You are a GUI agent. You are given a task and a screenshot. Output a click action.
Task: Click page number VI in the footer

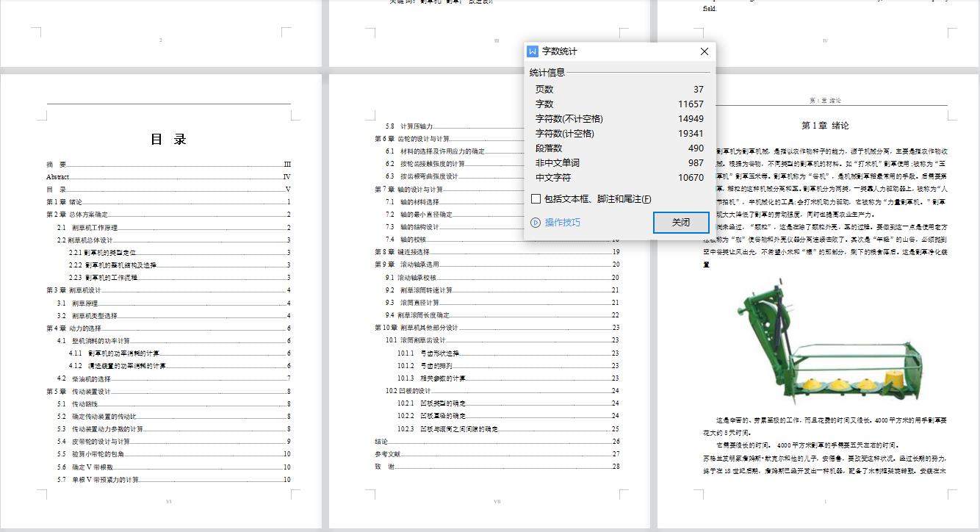168,502
